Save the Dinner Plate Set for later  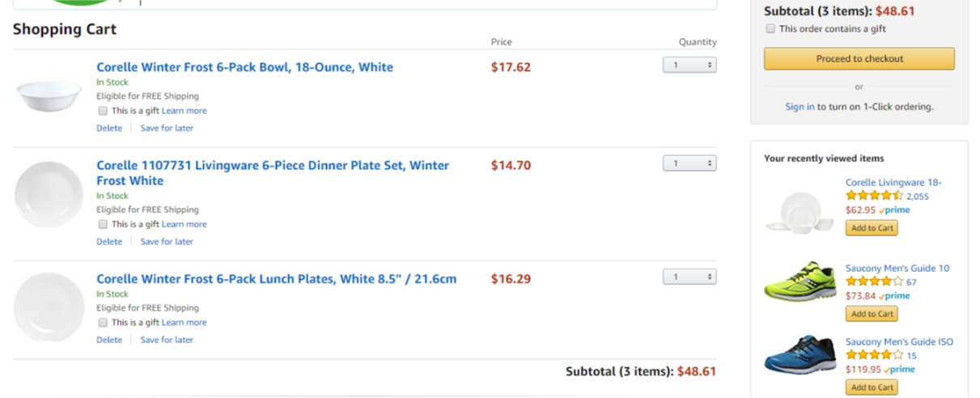pos(167,242)
